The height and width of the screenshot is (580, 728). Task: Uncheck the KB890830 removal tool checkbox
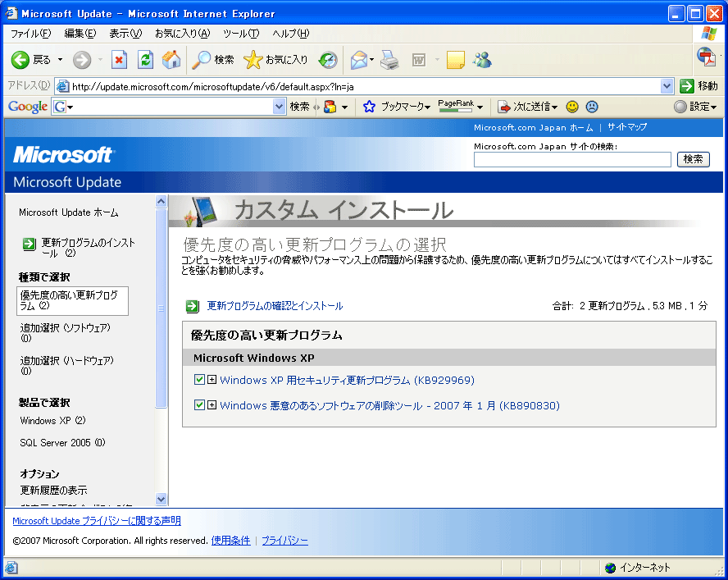(200, 404)
